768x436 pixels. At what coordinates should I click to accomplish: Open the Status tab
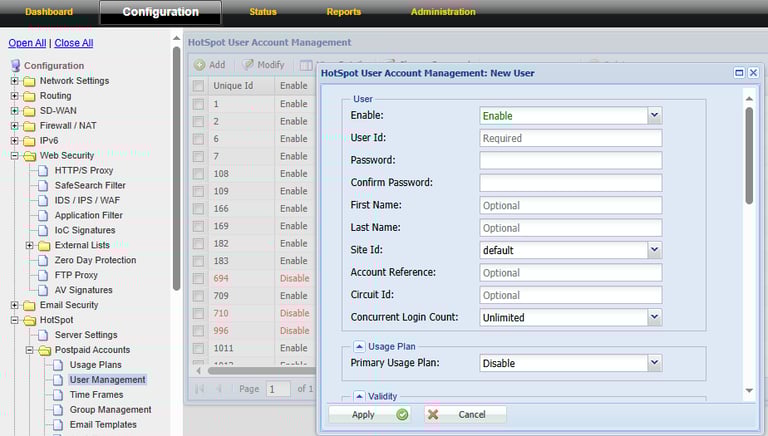point(263,12)
